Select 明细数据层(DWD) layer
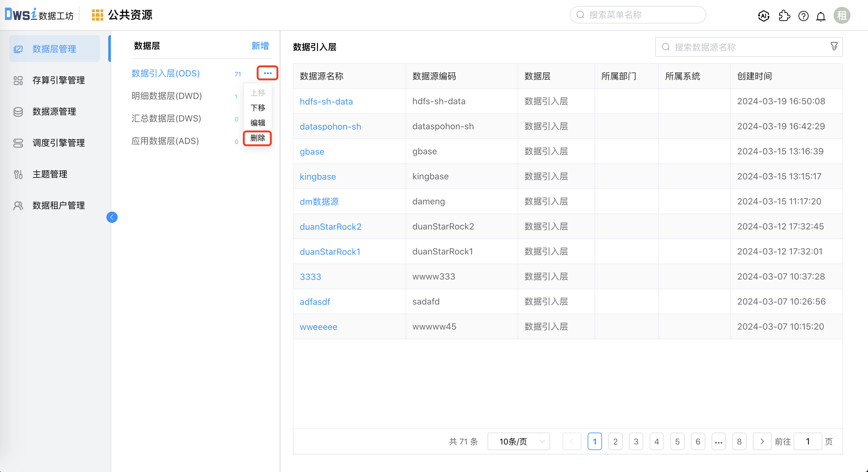The width and height of the screenshot is (868, 472). [x=166, y=96]
